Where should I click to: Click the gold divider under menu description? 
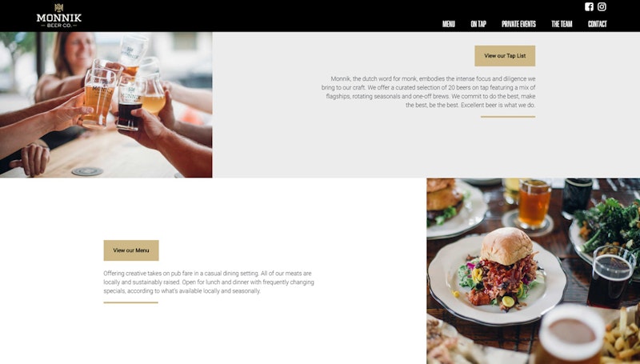click(x=130, y=302)
